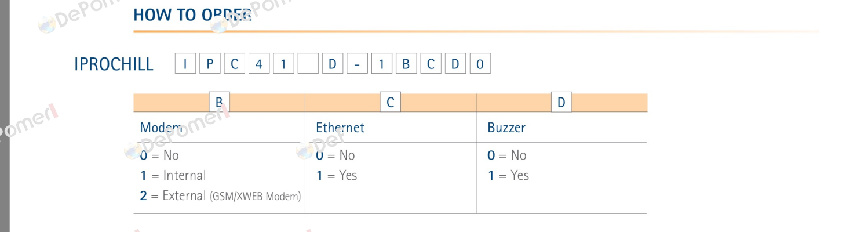Select the B box in the order code row

[406, 63]
